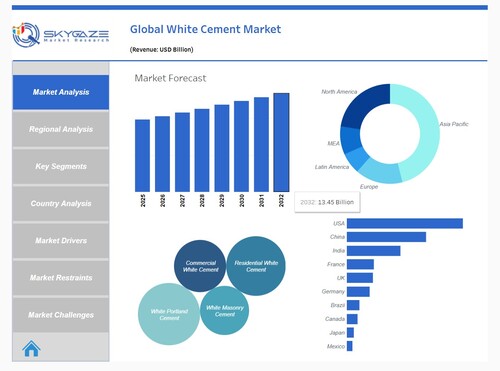Select the Canada country bar
The height and width of the screenshot is (371, 500).
(x=352, y=319)
